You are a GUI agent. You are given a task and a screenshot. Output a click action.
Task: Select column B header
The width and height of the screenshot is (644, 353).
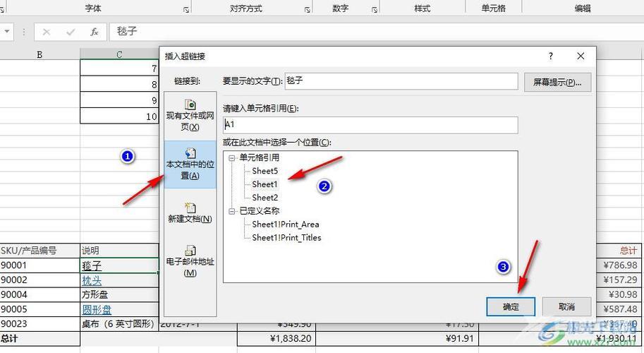coord(40,54)
